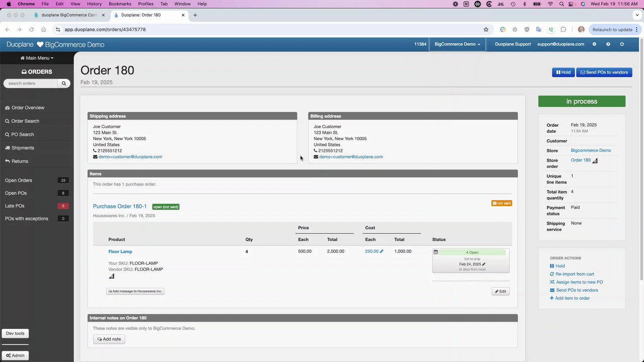Go back using the browser back arrow

tap(8, 30)
